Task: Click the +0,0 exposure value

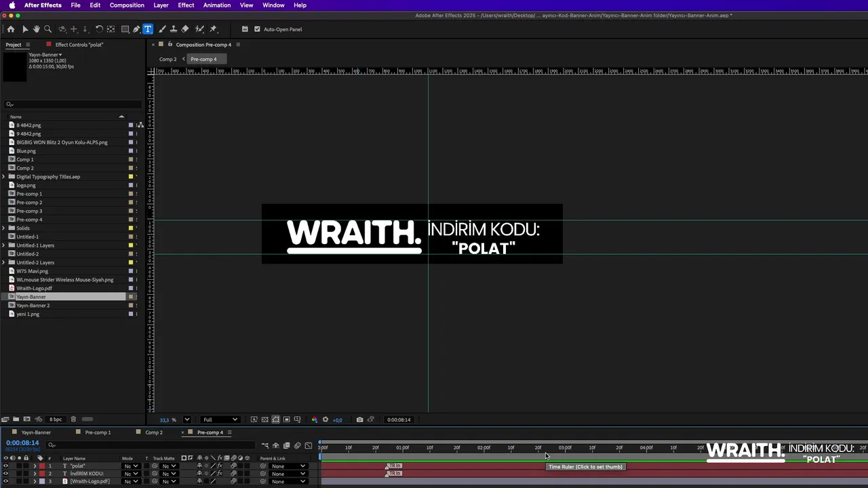Action: click(x=338, y=420)
